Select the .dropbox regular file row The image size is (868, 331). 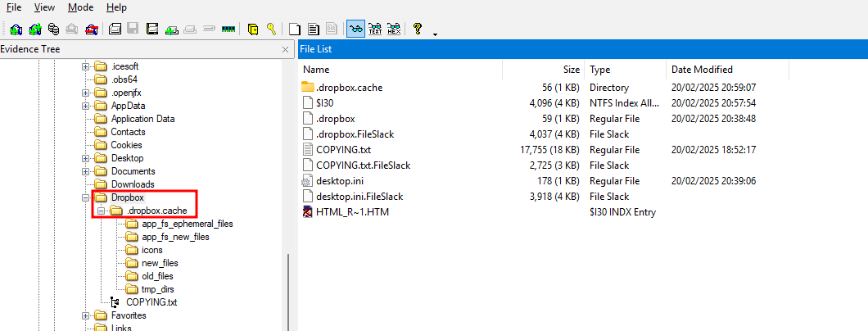(x=336, y=119)
